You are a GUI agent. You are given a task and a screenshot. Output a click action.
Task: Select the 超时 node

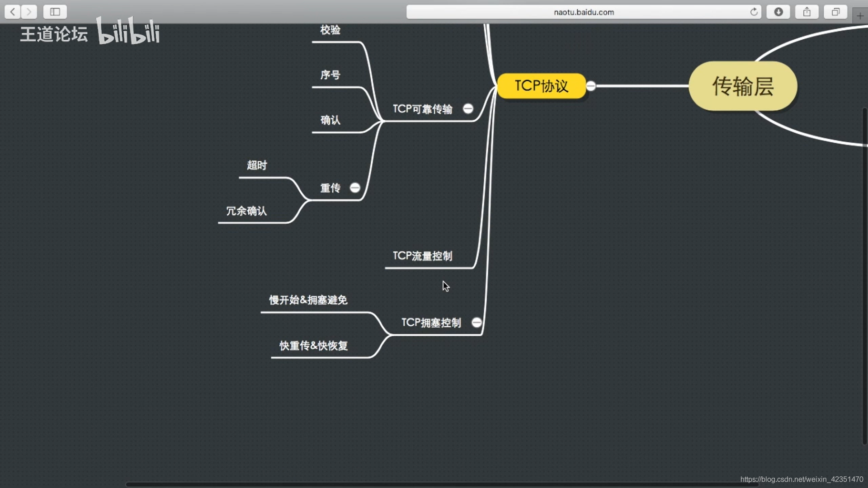257,165
